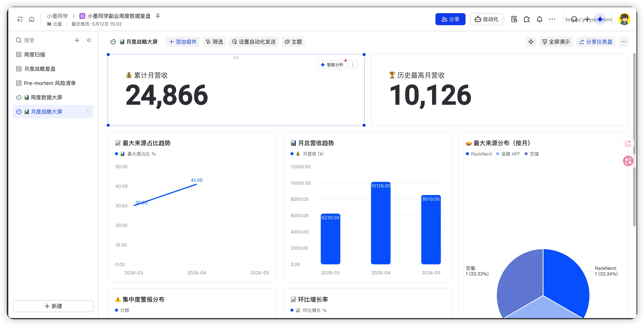The image size is (644, 326).
Task: Click 添加组件 to add a widget
Action: coord(183,42)
